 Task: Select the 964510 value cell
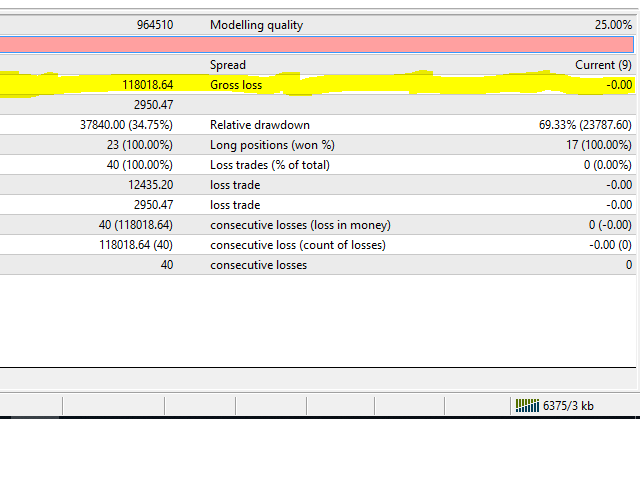pos(154,25)
